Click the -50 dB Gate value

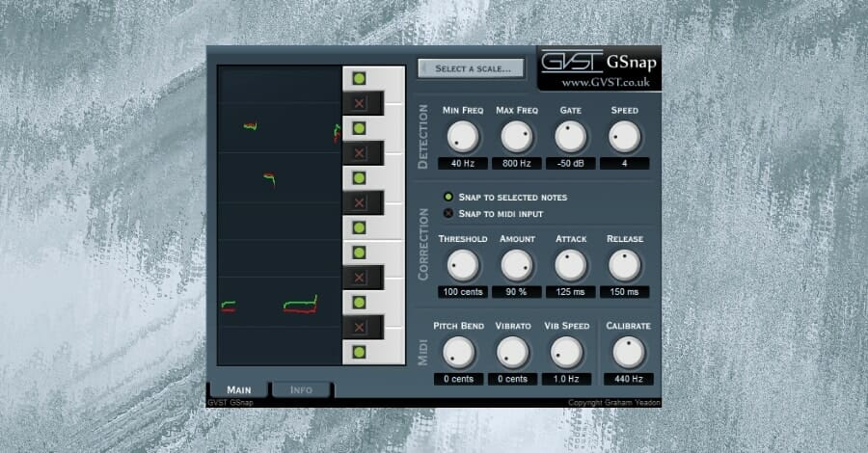click(571, 164)
